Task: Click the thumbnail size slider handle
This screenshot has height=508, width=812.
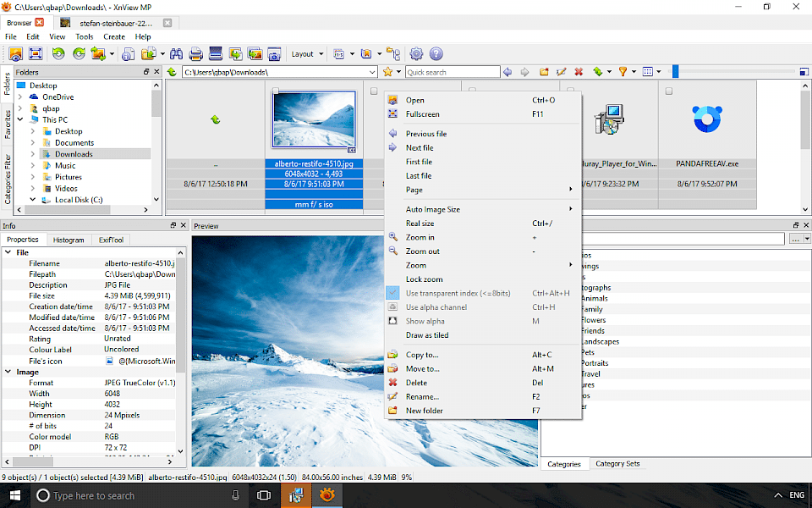Action: click(x=675, y=72)
